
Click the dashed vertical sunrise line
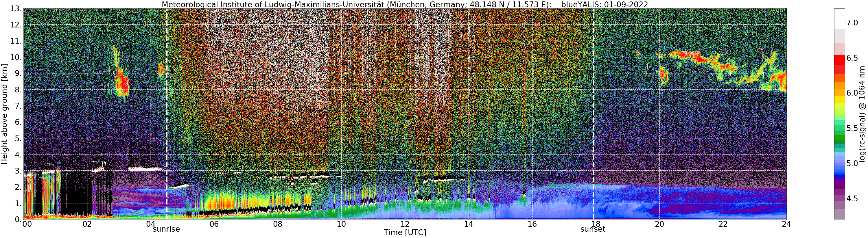pos(167,114)
